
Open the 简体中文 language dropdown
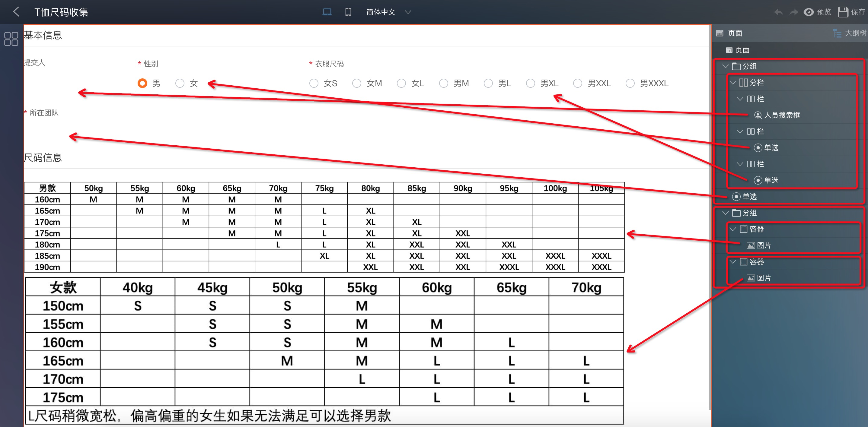tap(388, 12)
